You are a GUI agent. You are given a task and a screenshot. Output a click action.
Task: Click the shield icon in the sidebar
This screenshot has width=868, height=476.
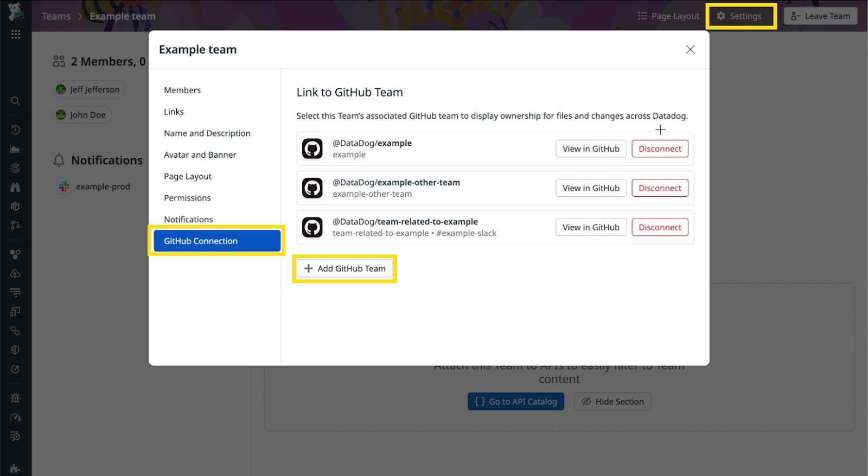(x=15, y=350)
